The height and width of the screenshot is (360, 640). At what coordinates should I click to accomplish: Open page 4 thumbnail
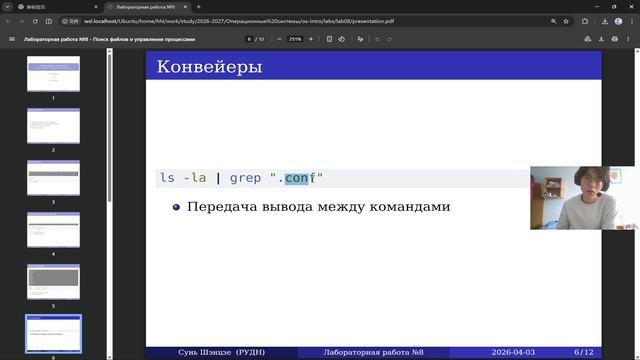[x=53, y=230]
